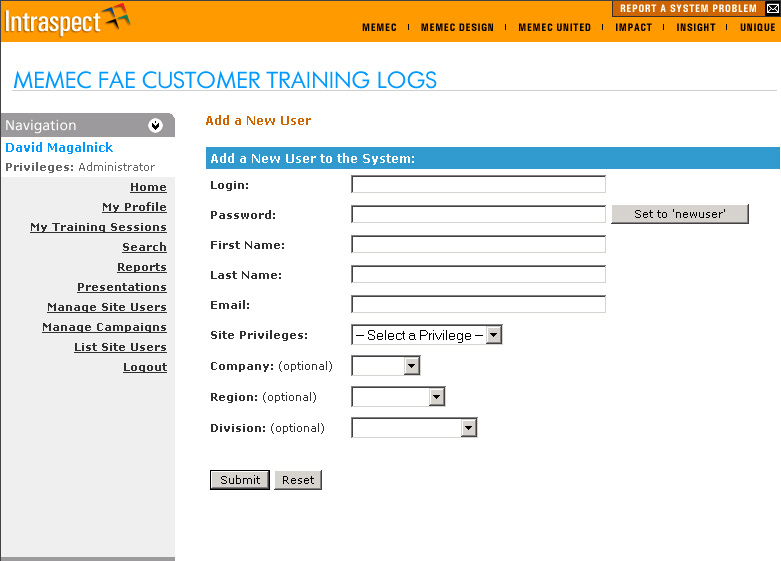Click the MEMEC FAE Customer Training Logs title

point(225,80)
